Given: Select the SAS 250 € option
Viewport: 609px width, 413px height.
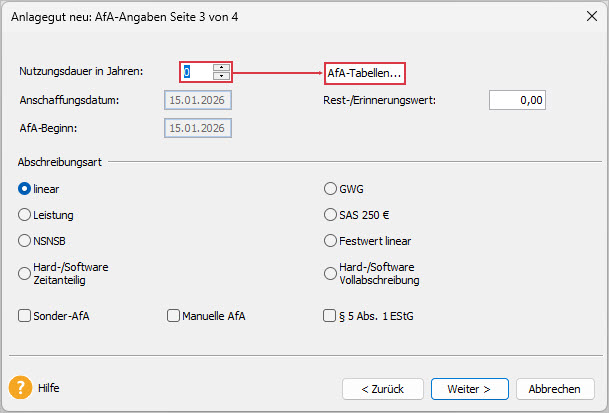Looking at the screenshot, I should (331, 214).
